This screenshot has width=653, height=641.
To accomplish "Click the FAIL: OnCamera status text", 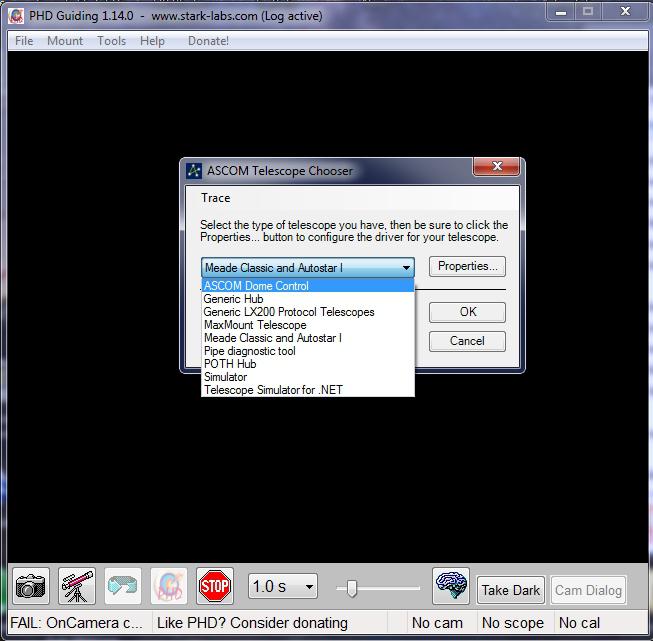I will 79,623.
